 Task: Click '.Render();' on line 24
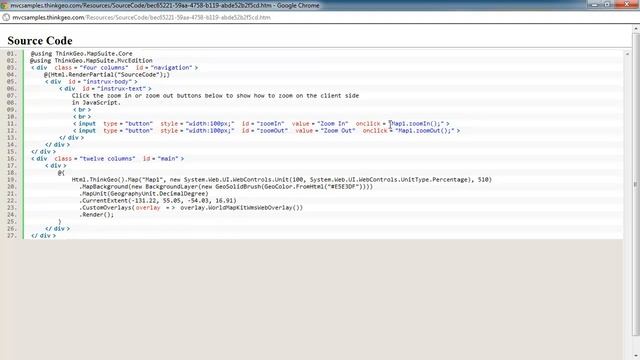96,214
